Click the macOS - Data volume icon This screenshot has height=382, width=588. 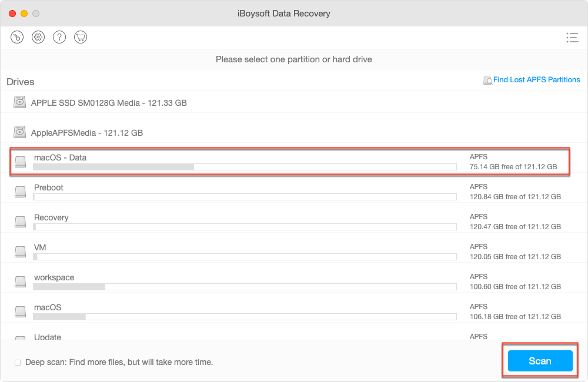20,162
